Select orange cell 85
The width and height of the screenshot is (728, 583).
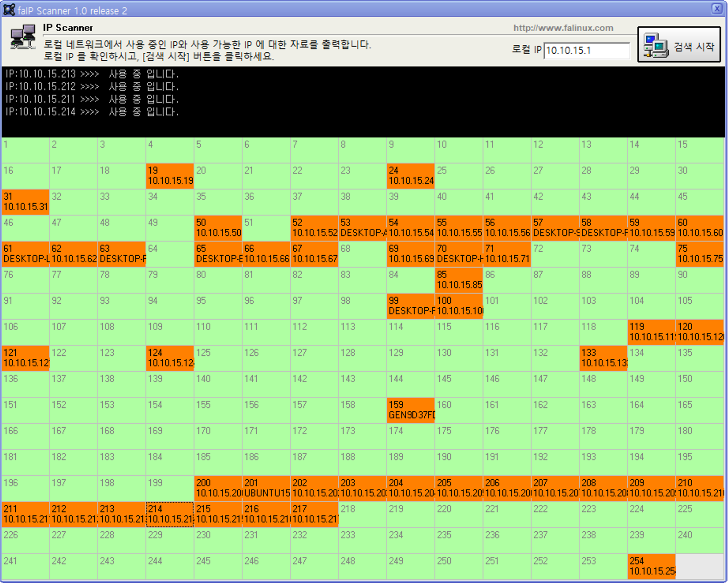coord(459,280)
